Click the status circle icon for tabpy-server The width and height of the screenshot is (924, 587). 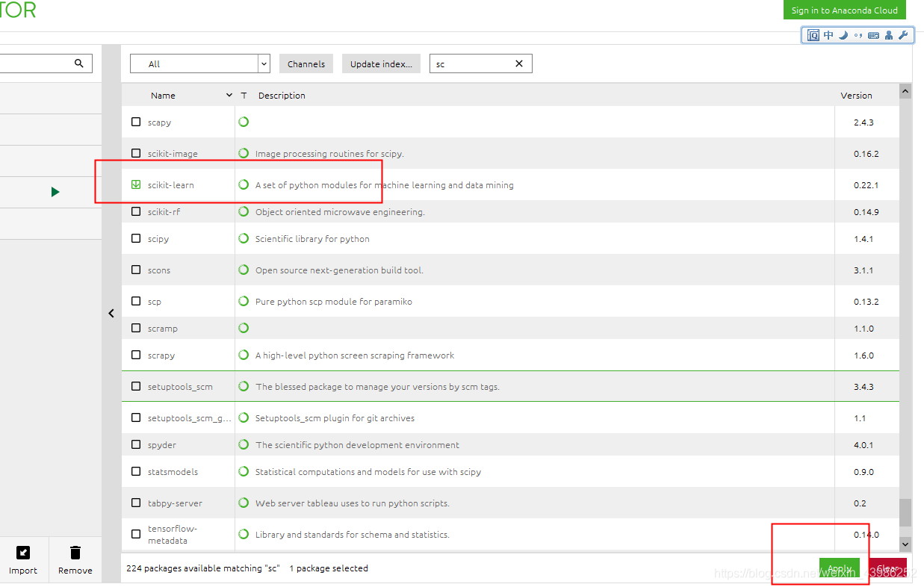pos(244,503)
